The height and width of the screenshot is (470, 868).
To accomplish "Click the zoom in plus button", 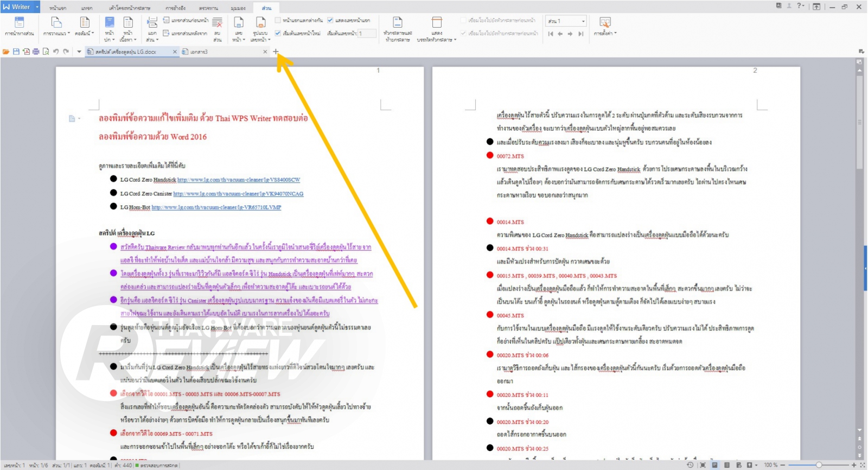I will click(x=853, y=465).
